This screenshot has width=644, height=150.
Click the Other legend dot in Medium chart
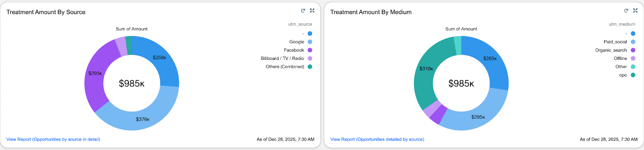[x=633, y=67]
